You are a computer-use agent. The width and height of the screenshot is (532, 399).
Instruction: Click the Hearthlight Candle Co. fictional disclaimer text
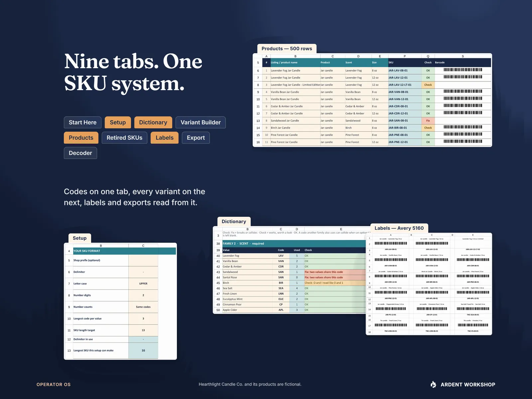250,384
